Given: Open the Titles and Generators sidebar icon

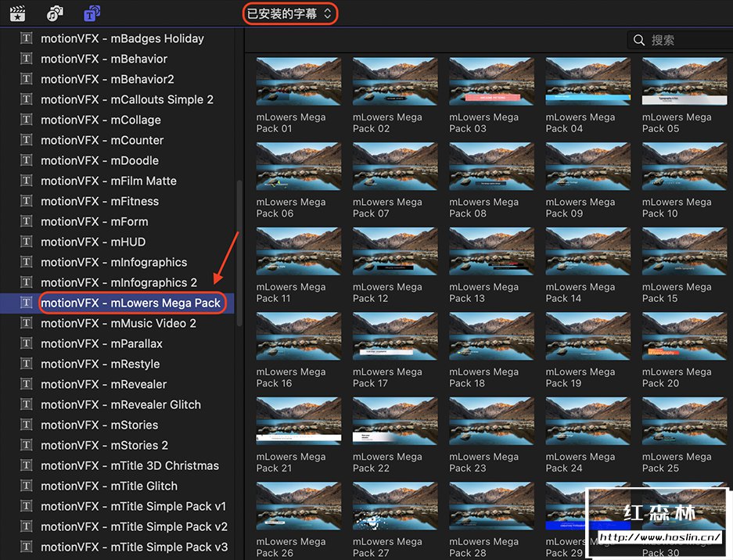Looking at the screenshot, I should click(x=92, y=13).
